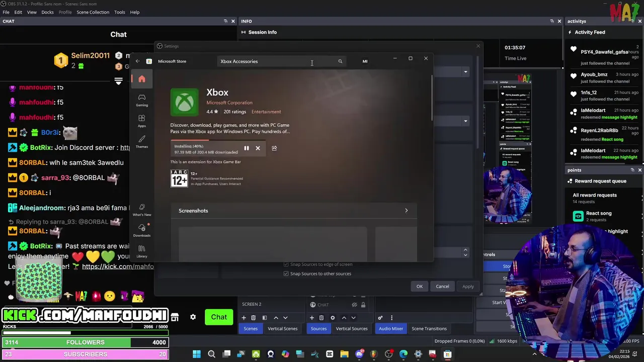
Task: Click the green Chat button
Action: (219, 317)
